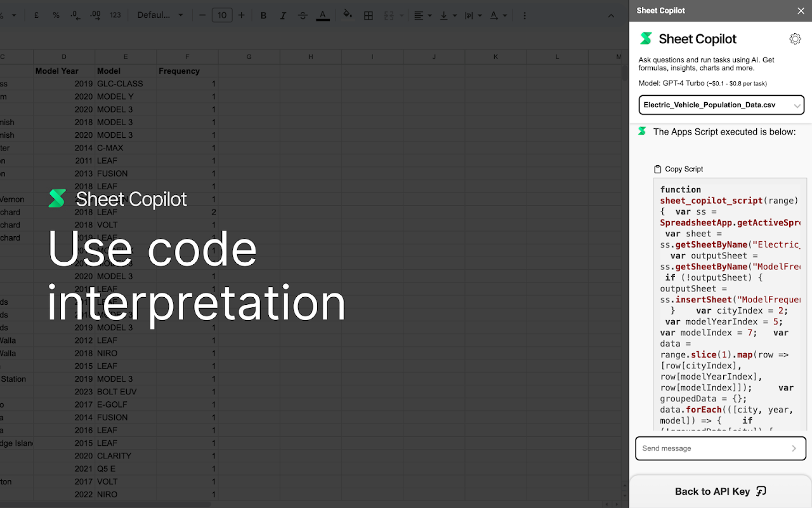Focus the Send message input field
Viewport: 812px width, 508px height.
721,448
